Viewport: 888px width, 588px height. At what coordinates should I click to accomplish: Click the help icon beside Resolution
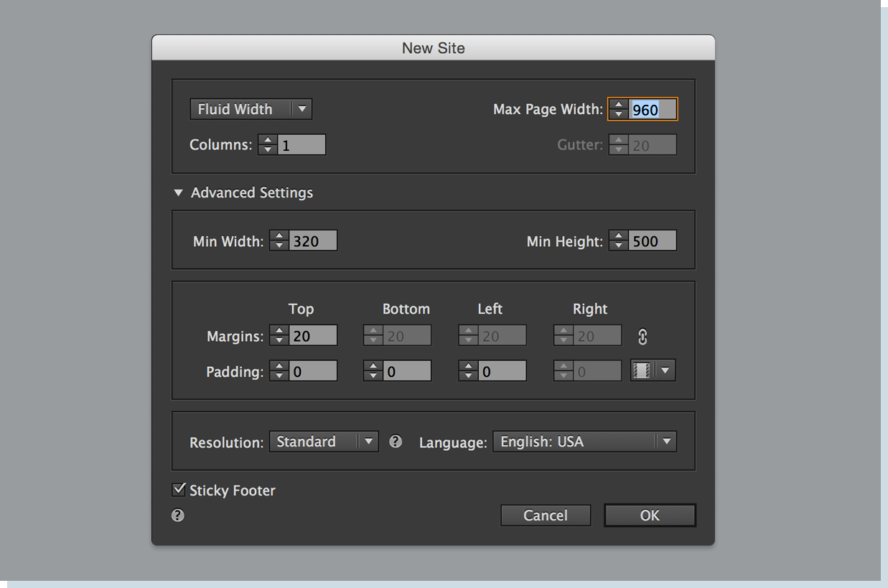(x=396, y=442)
